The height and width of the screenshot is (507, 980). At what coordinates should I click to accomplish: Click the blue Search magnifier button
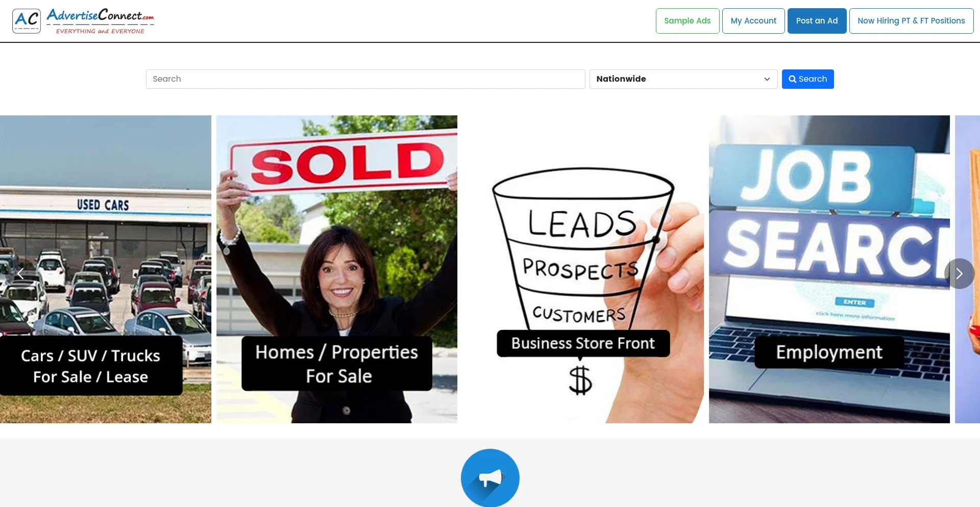pyautogui.click(x=807, y=79)
